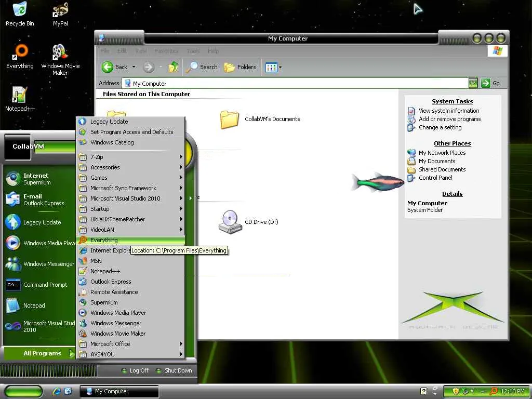Image resolution: width=532 pixels, height=399 pixels.
Task: Open Legacy Update in All Programs menu
Action: tap(130, 122)
